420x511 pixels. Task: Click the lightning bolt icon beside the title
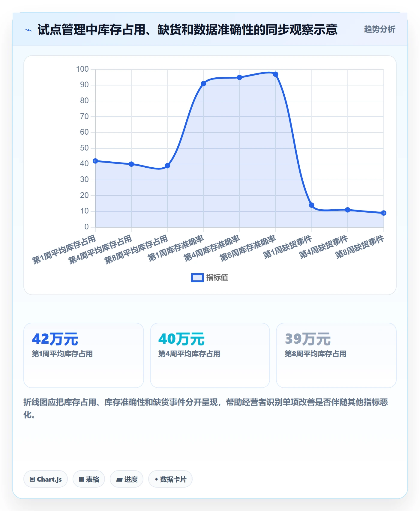coord(28,30)
